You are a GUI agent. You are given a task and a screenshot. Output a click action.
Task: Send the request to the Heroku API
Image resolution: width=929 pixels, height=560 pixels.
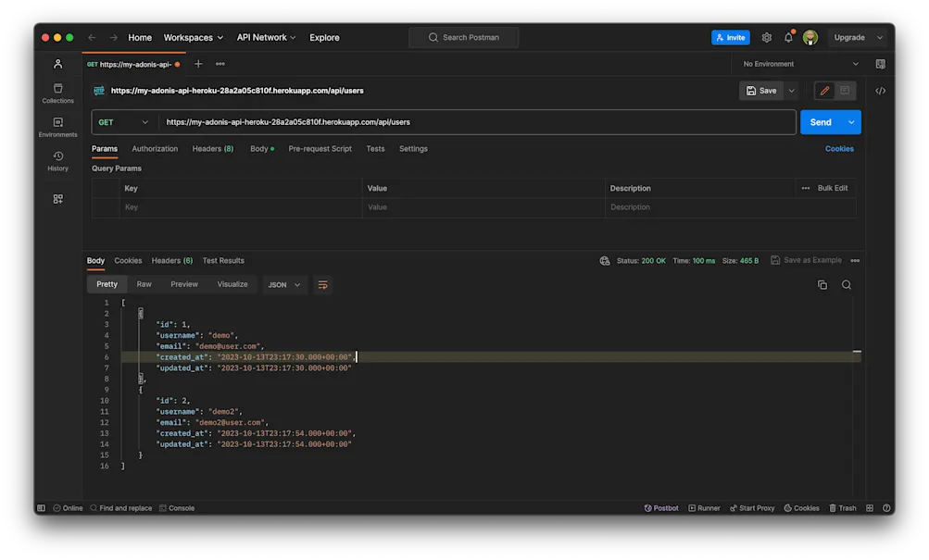[822, 121]
